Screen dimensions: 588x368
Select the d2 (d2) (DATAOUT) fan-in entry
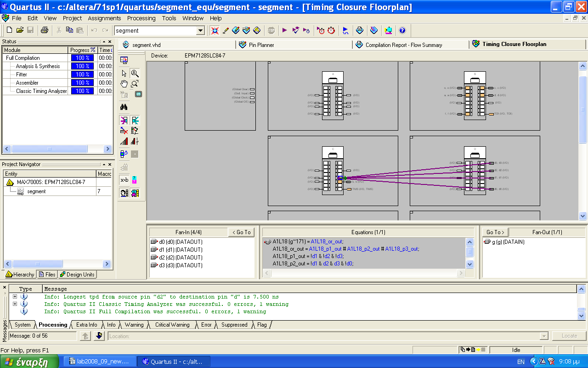click(181, 258)
